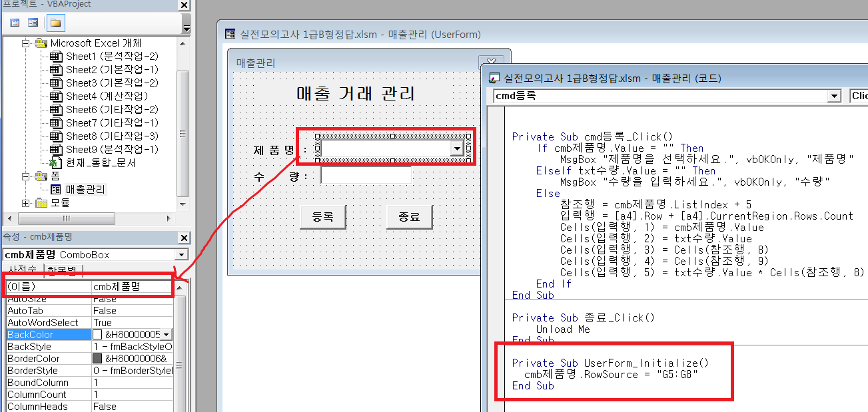868x412 pixels.
Task: Click the 종료 button on the form
Action: [x=409, y=217]
